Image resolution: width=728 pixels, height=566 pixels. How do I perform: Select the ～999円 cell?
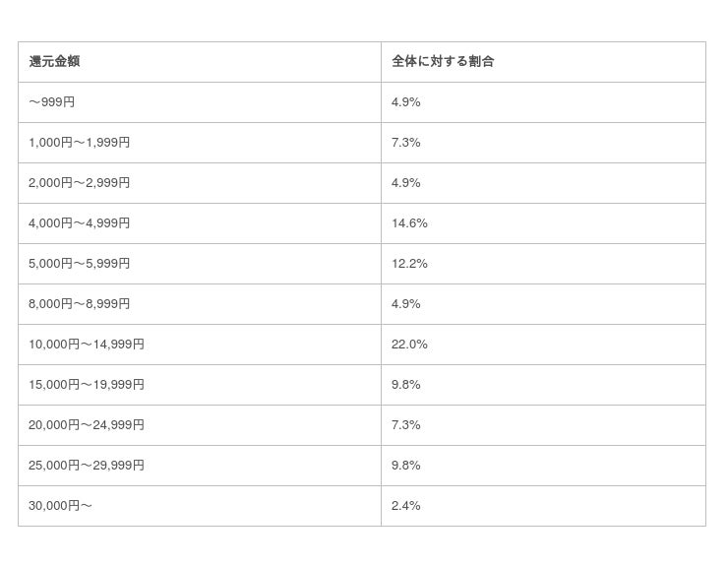[52, 102]
